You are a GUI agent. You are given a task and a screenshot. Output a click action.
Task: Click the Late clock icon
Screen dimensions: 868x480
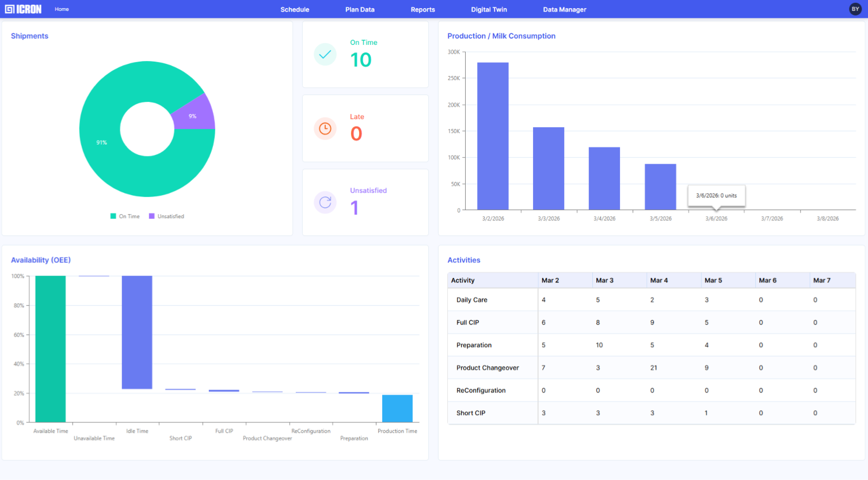click(325, 128)
